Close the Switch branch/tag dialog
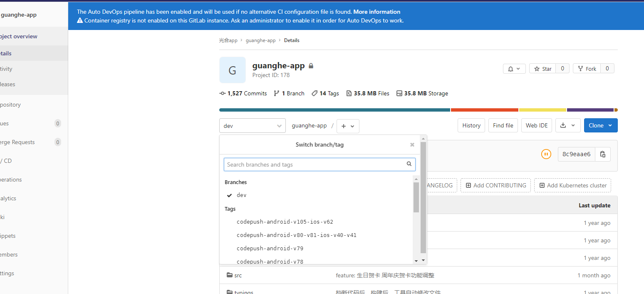This screenshot has width=644, height=294. pyautogui.click(x=412, y=145)
